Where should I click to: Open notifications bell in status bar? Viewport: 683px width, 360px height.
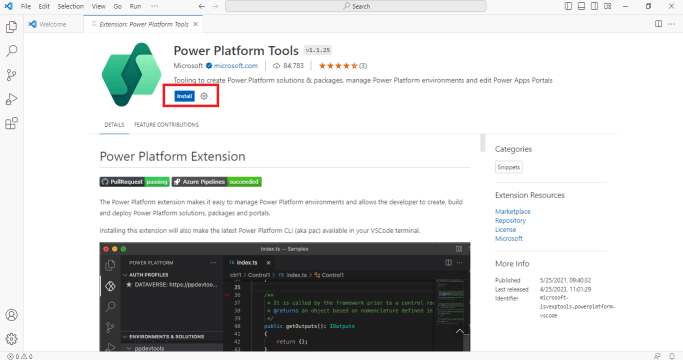[x=672, y=357]
